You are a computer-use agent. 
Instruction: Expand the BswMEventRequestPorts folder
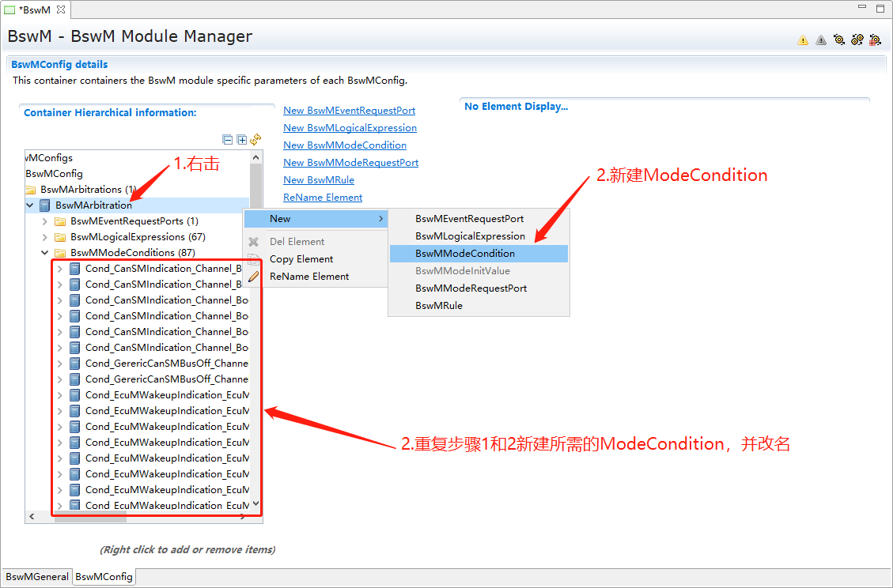click(x=45, y=221)
